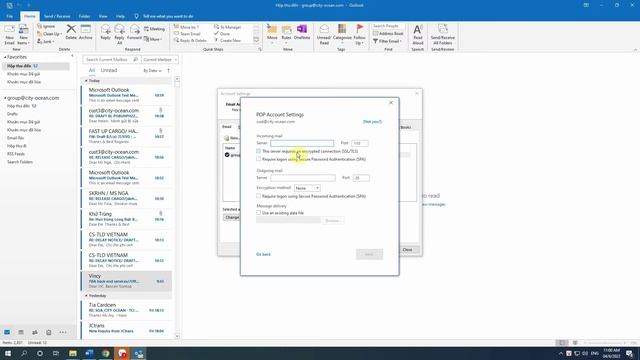Screen dimensions: 640x360
Task: Click the Change button in Account Settings
Action: pyautogui.click(x=231, y=218)
